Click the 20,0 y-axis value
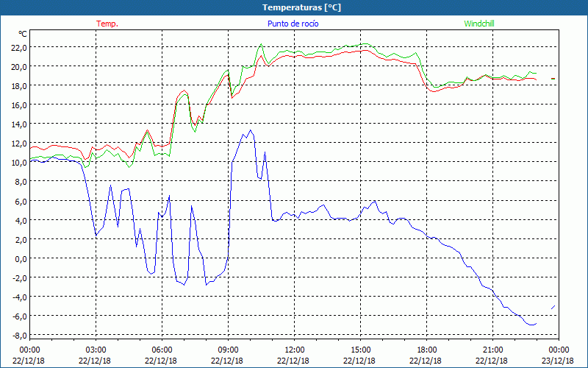 (x=19, y=67)
